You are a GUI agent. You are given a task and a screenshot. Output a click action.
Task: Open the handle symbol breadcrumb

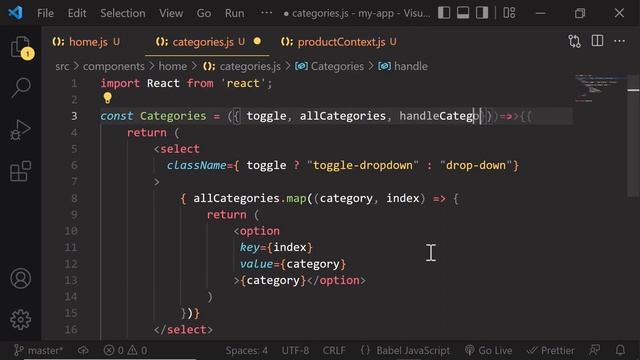coord(403,66)
